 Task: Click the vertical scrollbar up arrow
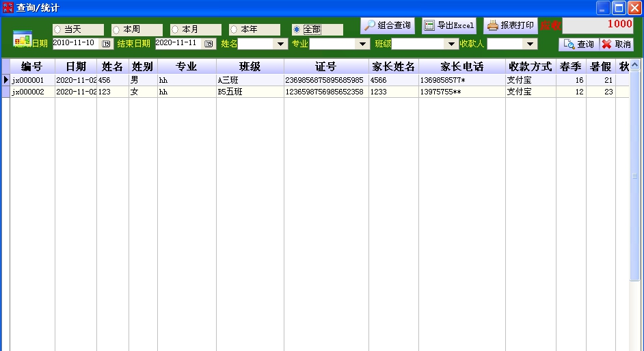point(634,66)
